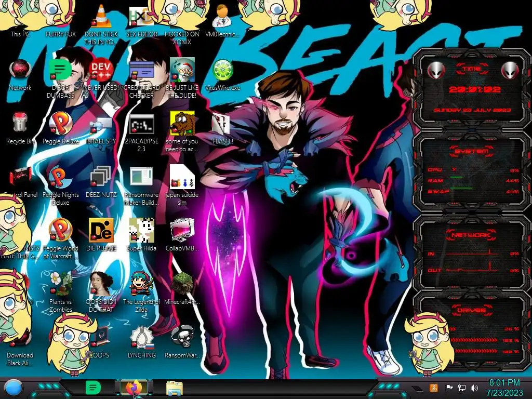532x399 pixels.
Task: Open File Explorer from the taskbar
Action: [175, 388]
